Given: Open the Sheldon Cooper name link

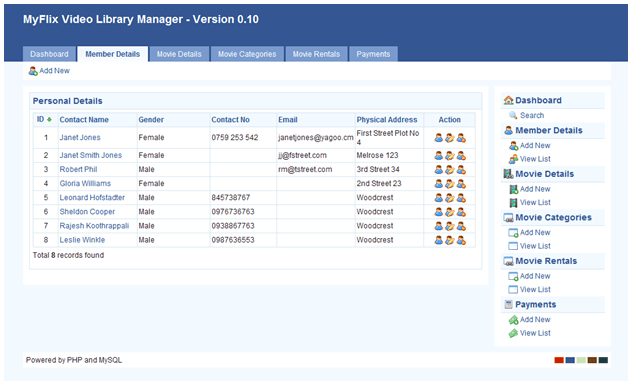Looking at the screenshot, I should click(87, 212).
